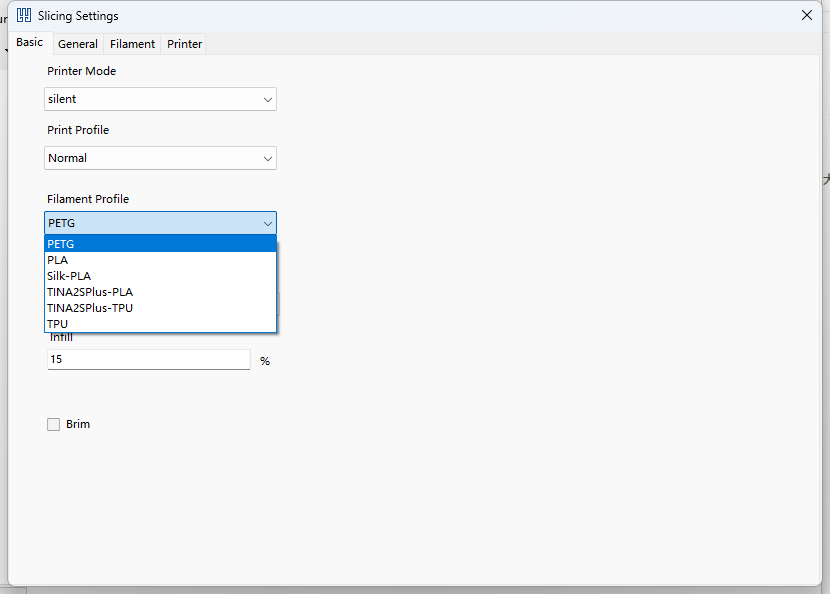Click the Infill percentage input field
The height and width of the screenshot is (594, 830).
click(x=148, y=359)
